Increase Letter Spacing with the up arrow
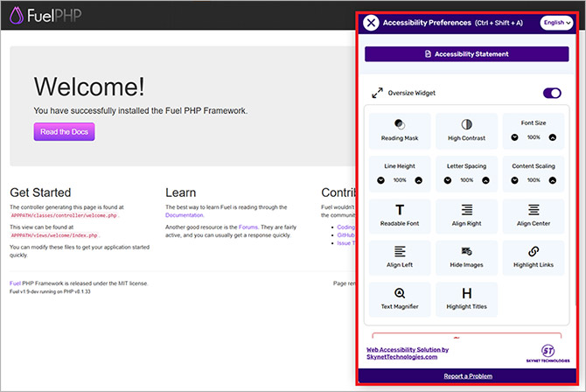Image resolution: width=586 pixels, height=392 pixels. (485, 180)
